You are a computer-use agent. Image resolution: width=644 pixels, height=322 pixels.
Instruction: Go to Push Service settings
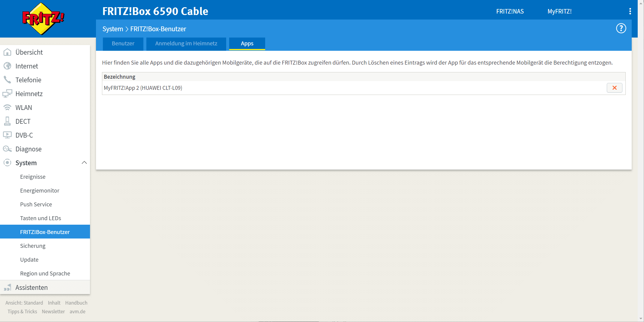pos(36,204)
